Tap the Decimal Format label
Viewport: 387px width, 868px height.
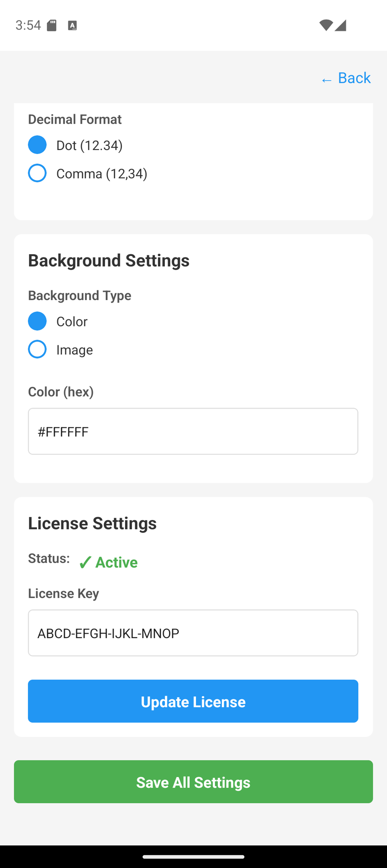(x=75, y=120)
